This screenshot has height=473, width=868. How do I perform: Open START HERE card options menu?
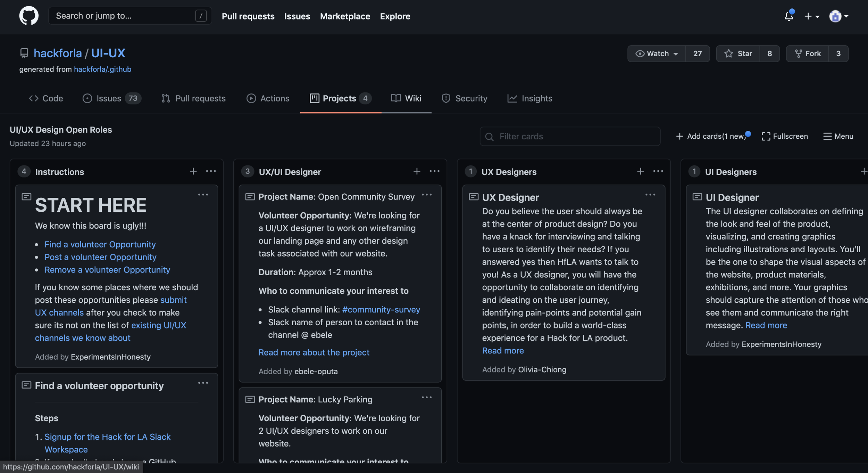(x=203, y=195)
